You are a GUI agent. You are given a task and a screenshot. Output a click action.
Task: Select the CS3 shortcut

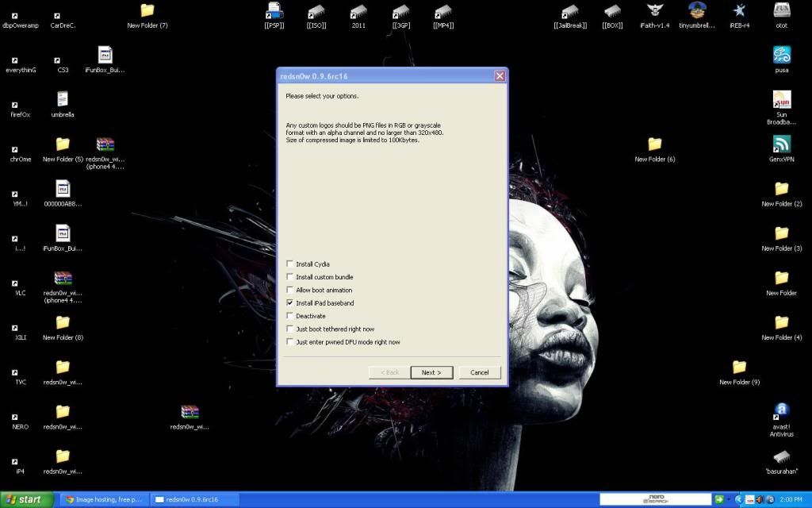tap(63, 64)
